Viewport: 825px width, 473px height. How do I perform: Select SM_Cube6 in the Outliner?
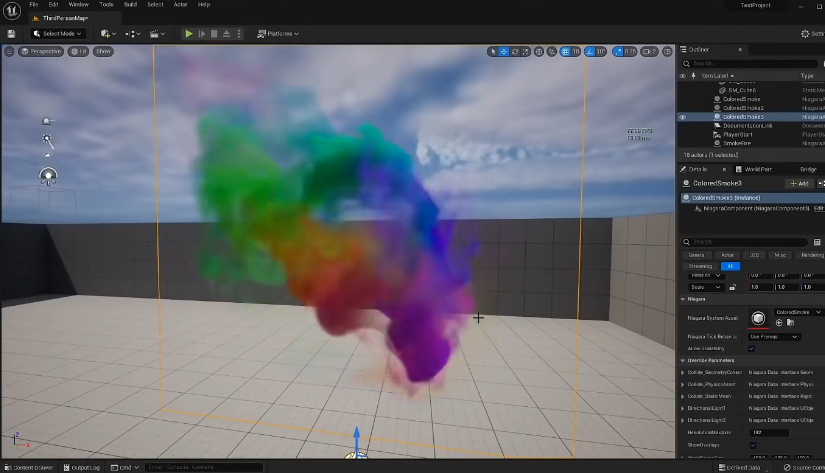coord(742,90)
